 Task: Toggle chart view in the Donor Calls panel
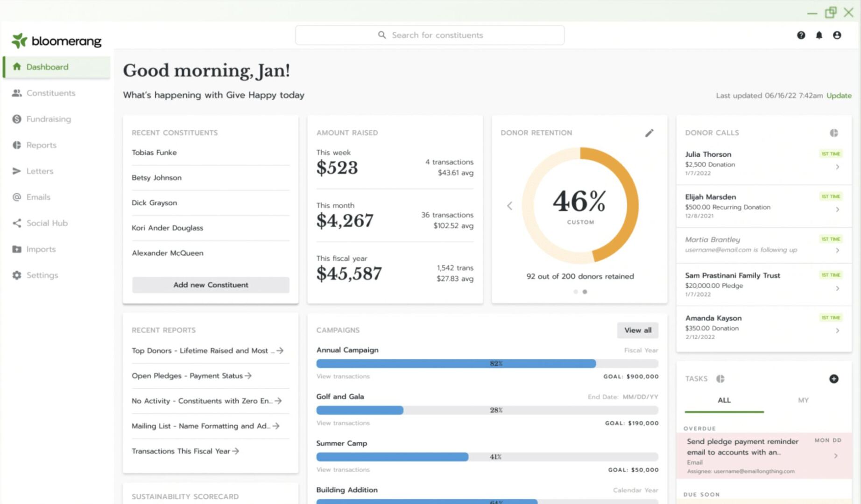pyautogui.click(x=834, y=133)
